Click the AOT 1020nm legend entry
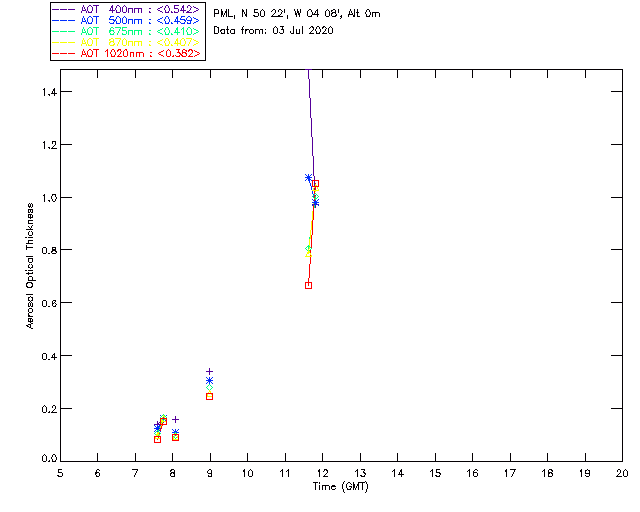 tap(126, 53)
